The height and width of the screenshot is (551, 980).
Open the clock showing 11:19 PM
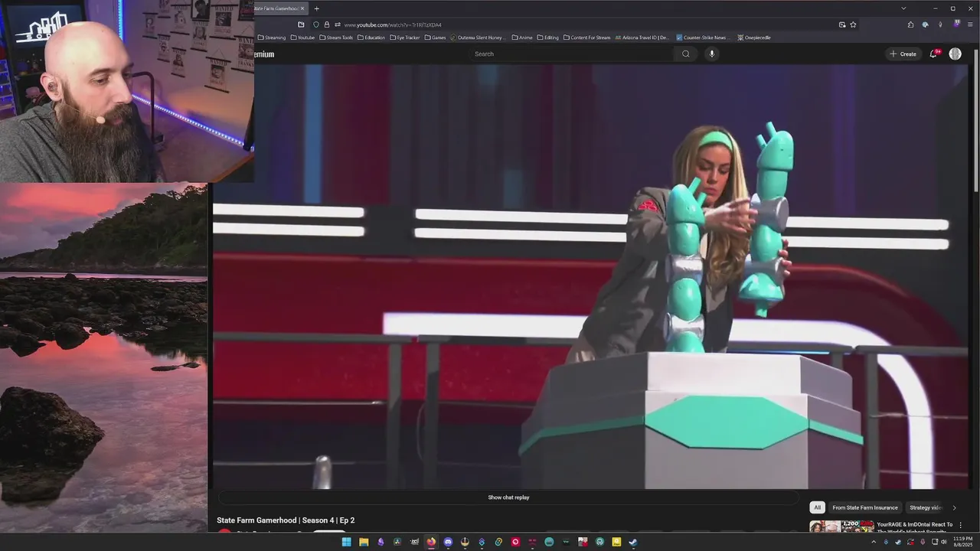pyautogui.click(x=963, y=542)
